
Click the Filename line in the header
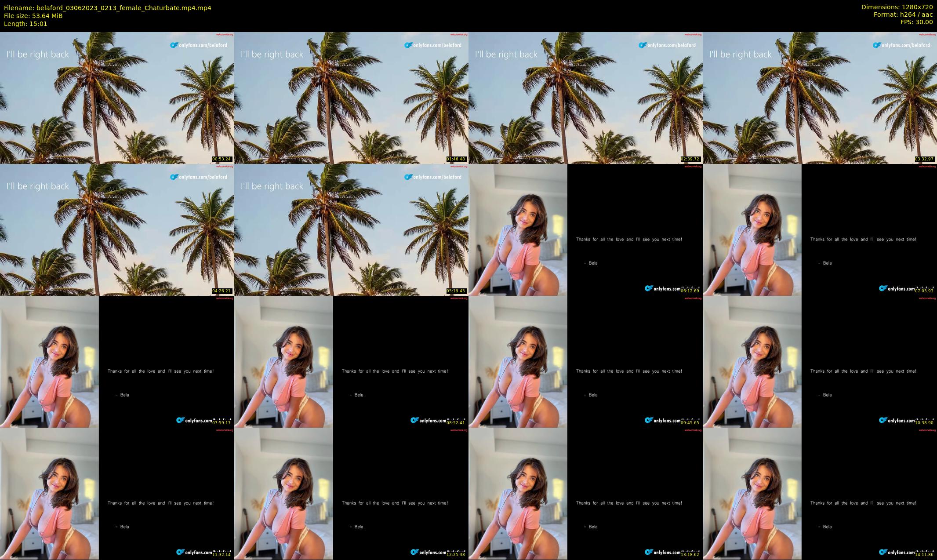click(x=107, y=8)
